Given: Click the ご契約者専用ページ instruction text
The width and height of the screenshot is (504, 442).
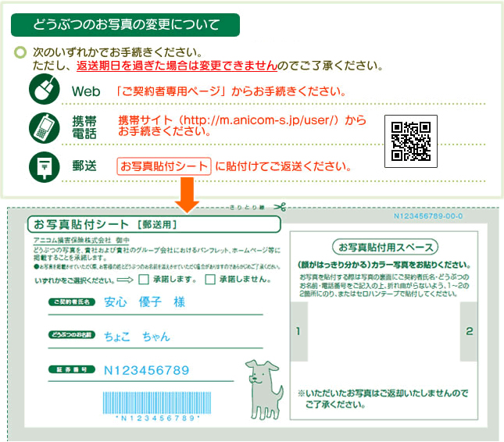Looking at the screenshot, I should point(231,91).
